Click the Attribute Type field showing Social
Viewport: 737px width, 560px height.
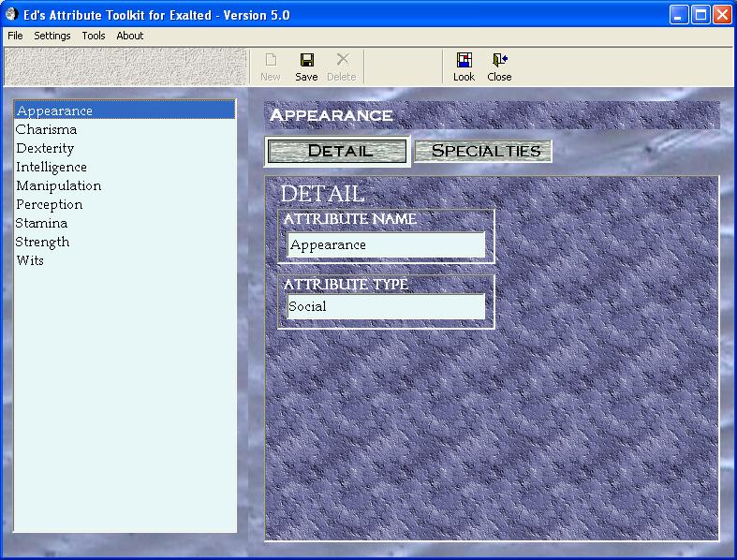click(386, 306)
